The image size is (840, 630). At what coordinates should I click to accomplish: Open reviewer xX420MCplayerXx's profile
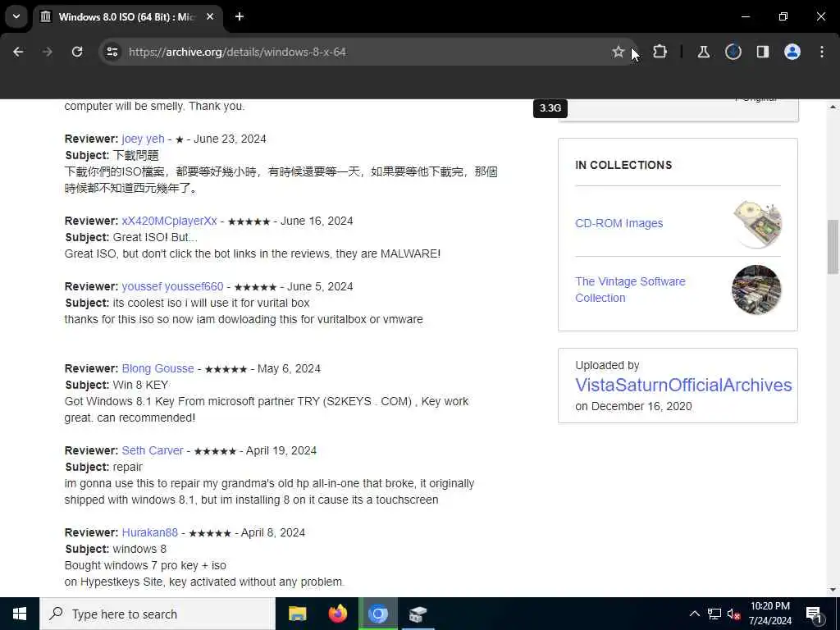(x=169, y=221)
